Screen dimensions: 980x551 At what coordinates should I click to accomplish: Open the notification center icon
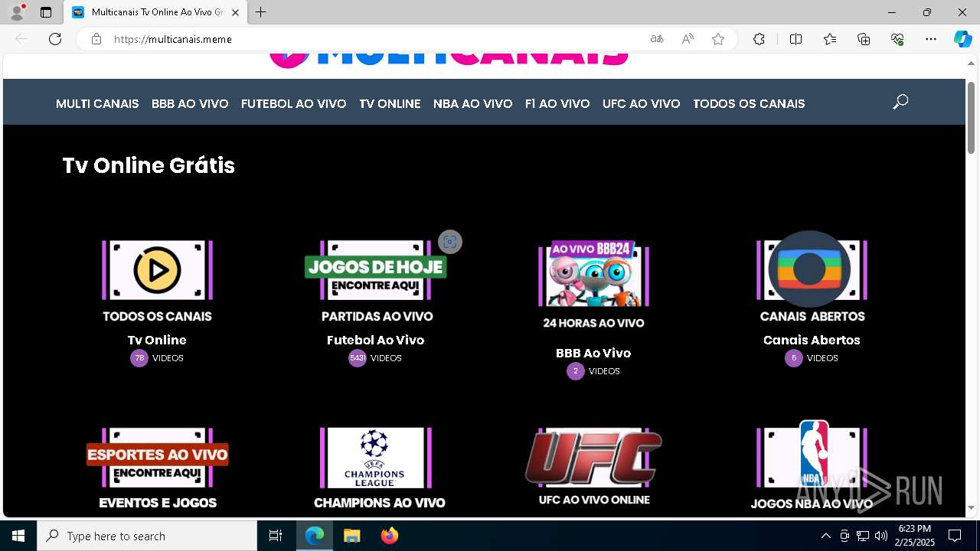pos(955,536)
